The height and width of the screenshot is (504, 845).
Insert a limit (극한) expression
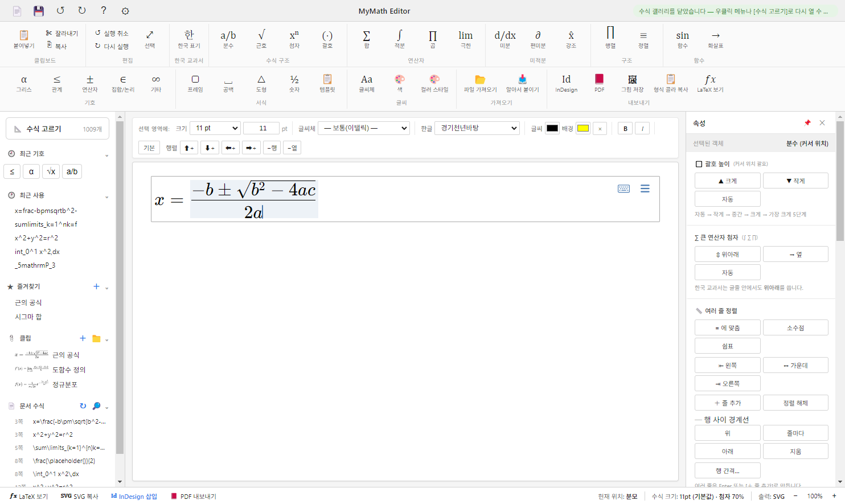click(466, 39)
